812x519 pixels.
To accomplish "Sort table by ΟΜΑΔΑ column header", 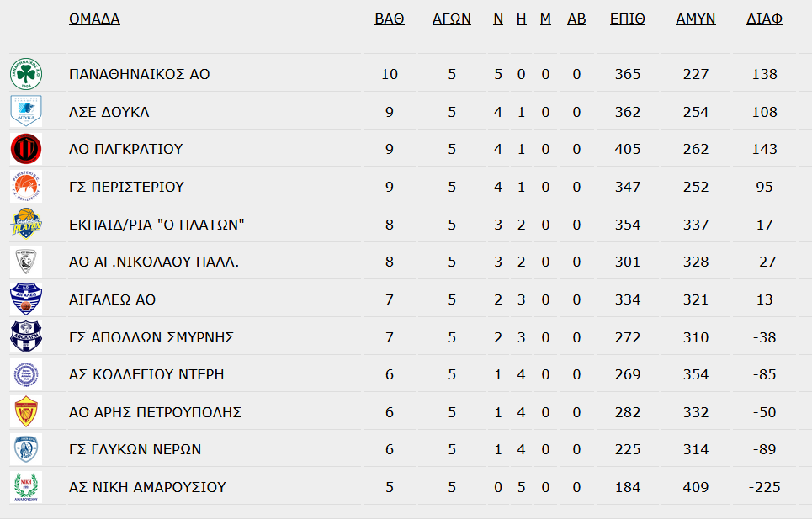I will tap(94, 19).
